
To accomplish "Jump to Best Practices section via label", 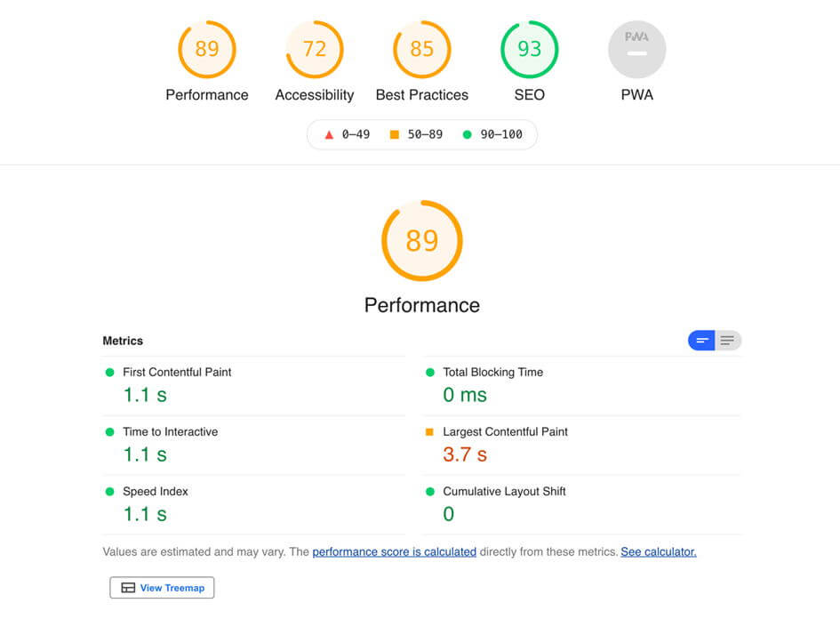I will [x=422, y=95].
